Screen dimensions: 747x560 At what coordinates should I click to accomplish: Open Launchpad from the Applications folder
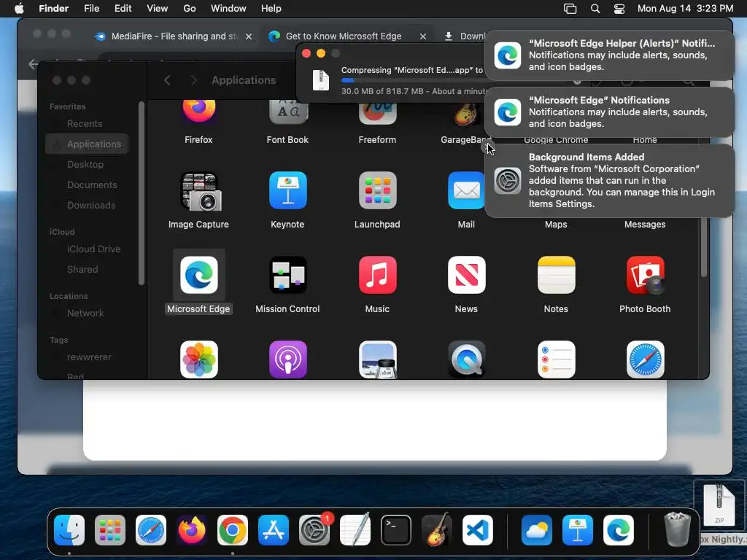(x=377, y=190)
